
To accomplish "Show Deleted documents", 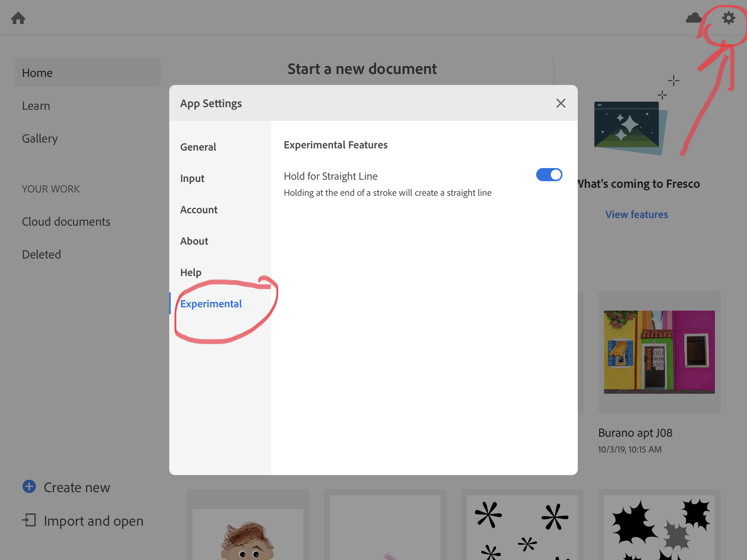I will [41, 254].
